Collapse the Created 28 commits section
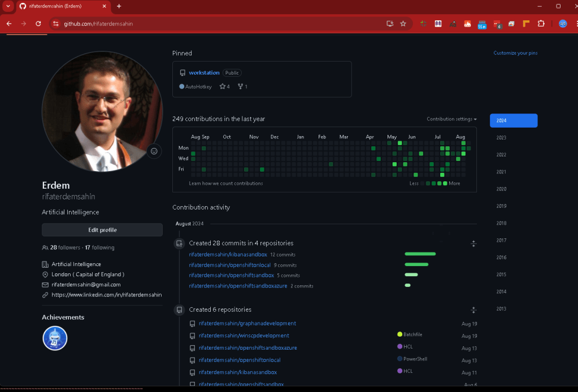The width and height of the screenshot is (578, 392). [x=473, y=243]
